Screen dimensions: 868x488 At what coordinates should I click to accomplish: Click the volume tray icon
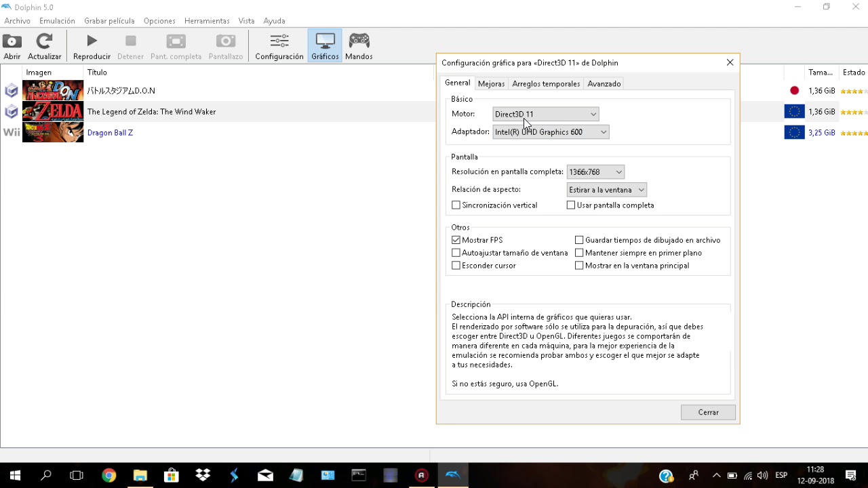[x=762, y=475]
